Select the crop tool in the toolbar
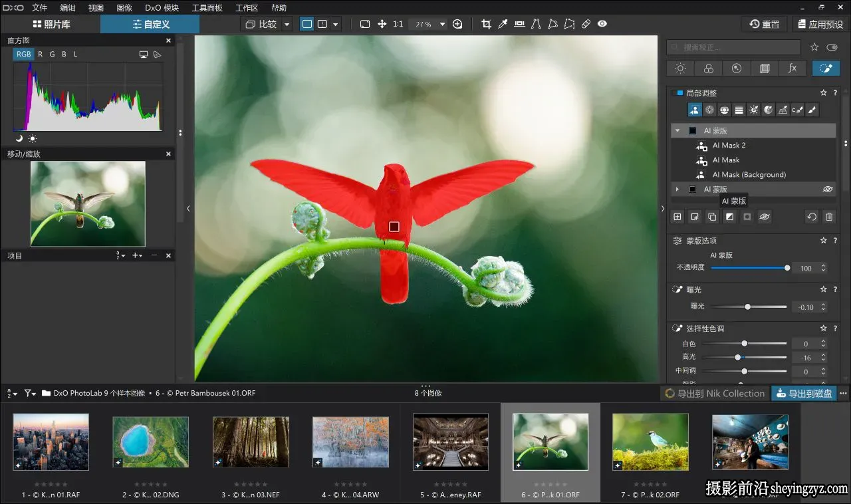851x504 pixels. click(x=486, y=24)
